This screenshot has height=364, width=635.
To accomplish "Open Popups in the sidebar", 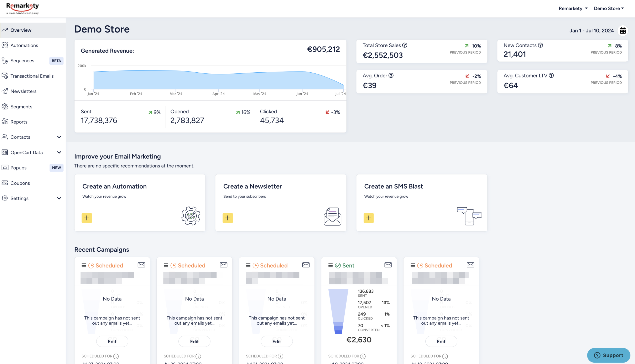I will [33, 168].
